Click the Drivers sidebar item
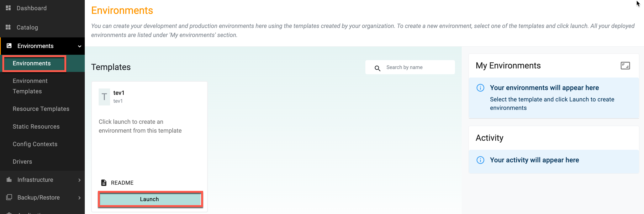Screen dimensions: 644x214 click(22, 161)
